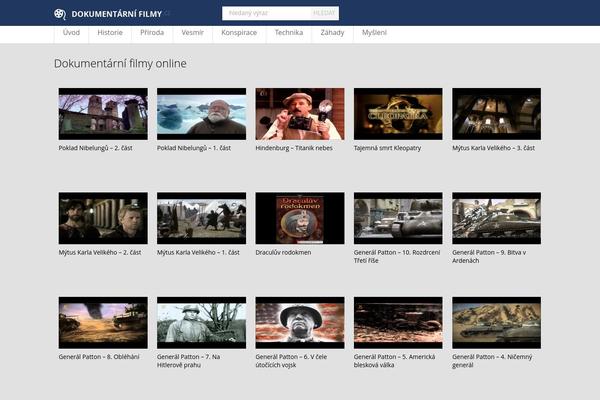Open Poklad Nibelungů 1. část thumbnail
600x400 pixels.
tap(201, 114)
